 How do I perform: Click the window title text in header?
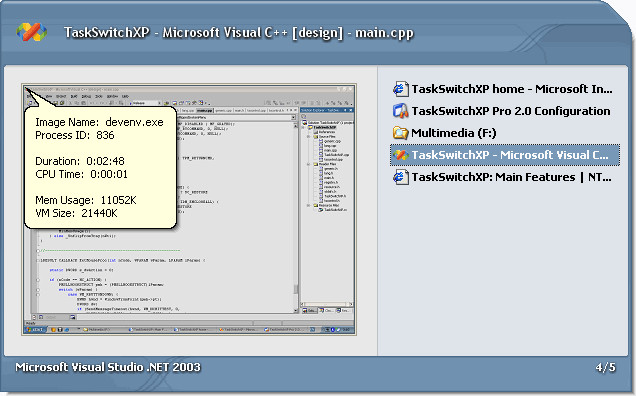pos(238,32)
